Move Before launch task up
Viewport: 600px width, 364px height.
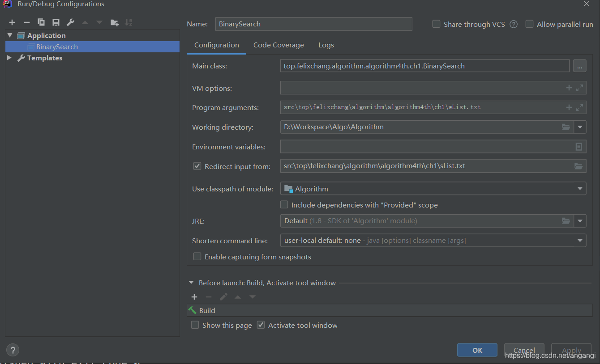tap(238, 297)
